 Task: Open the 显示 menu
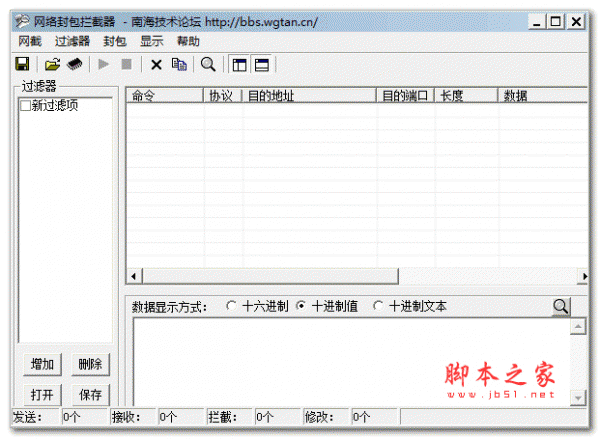point(152,41)
